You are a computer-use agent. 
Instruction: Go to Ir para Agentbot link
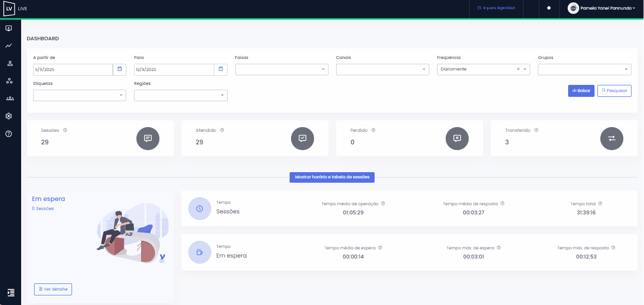click(496, 8)
